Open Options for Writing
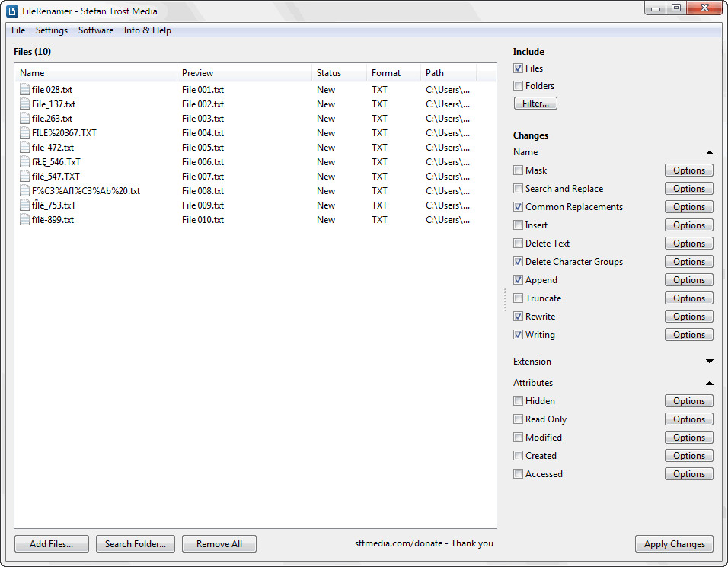The height and width of the screenshot is (567, 728). coord(689,335)
